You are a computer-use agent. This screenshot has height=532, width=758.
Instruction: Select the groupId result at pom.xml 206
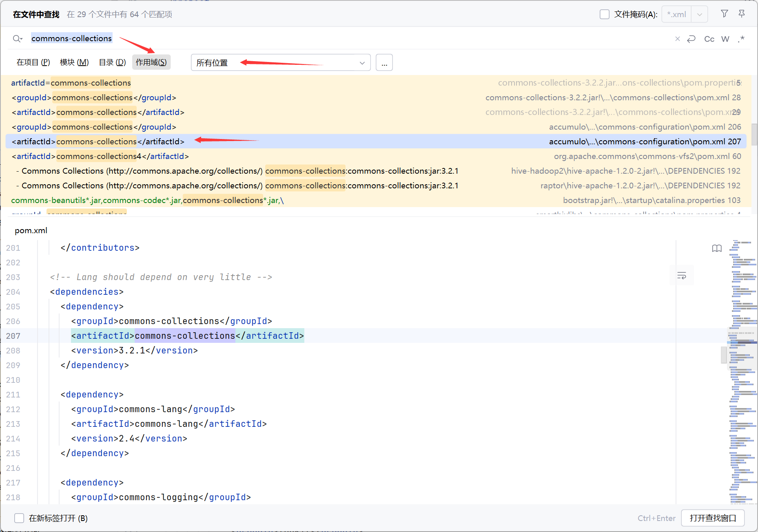[376, 127]
